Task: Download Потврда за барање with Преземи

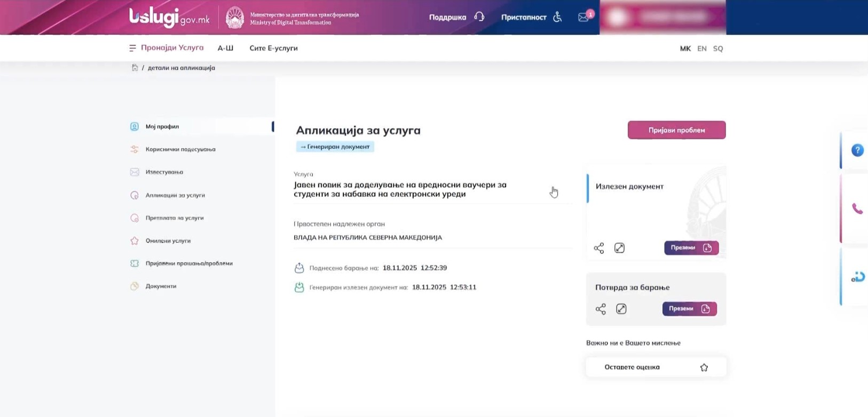Action: (x=690, y=309)
